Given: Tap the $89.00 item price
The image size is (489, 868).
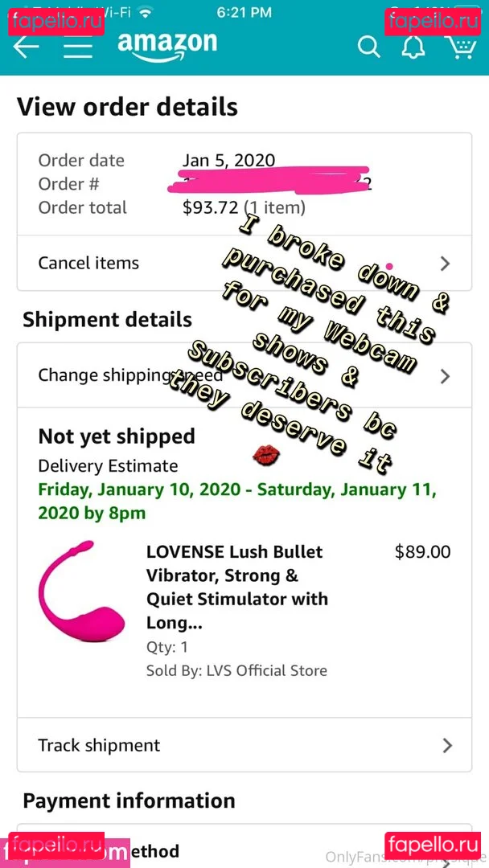Looking at the screenshot, I should [422, 552].
